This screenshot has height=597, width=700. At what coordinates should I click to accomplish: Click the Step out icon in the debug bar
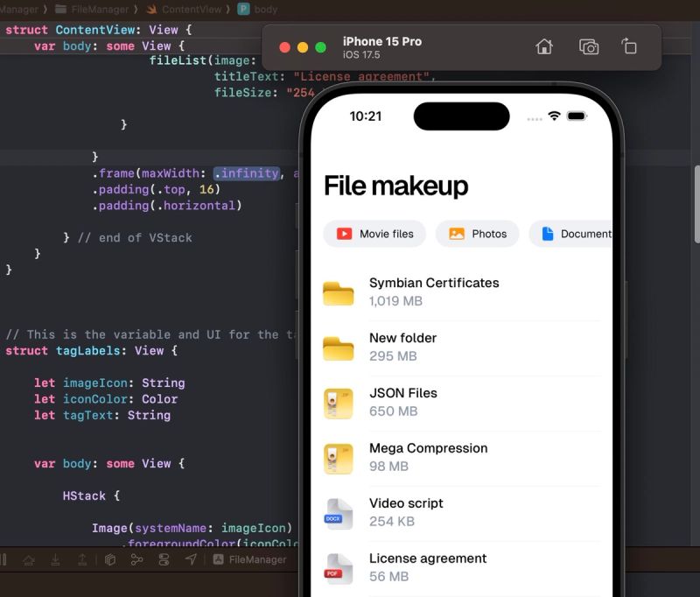tap(82, 559)
